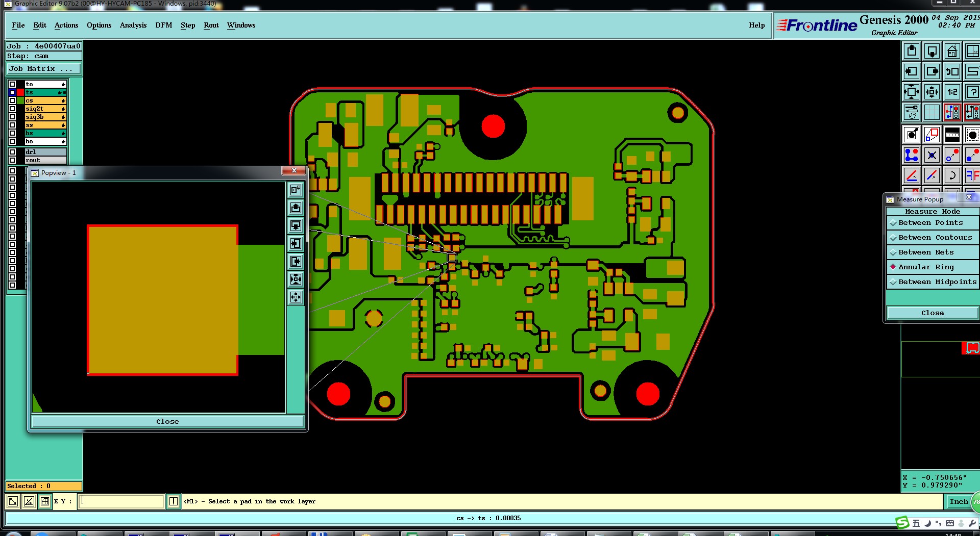Select the Between Nets measure mode
This screenshot has width=980, height=536.
[932, 252]
